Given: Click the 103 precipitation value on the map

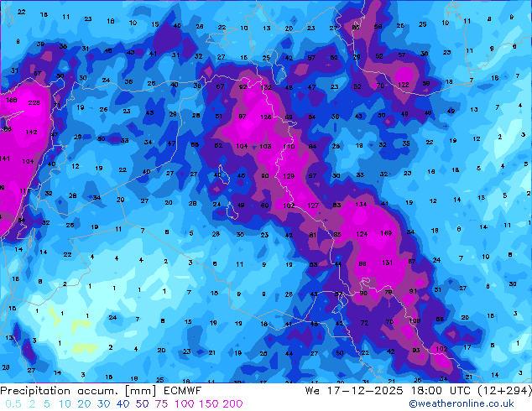Looking at the screenshot, I should pyautogui.click(x=265, y=147).
